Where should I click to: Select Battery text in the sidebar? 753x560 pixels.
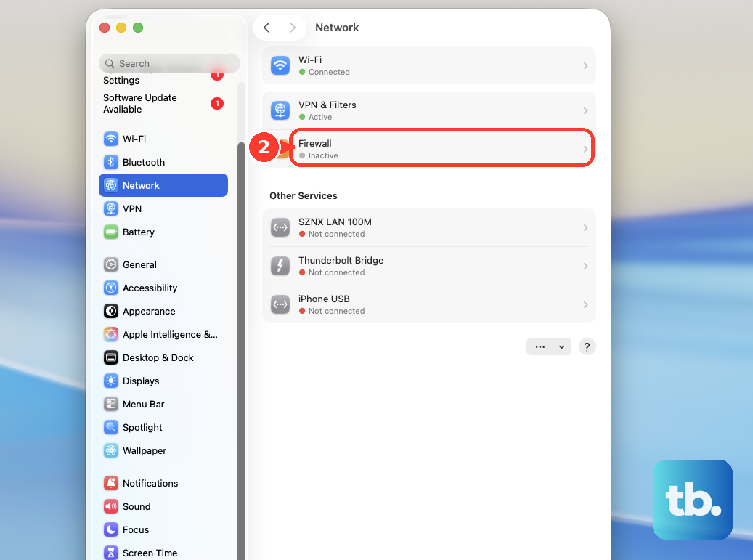[138, 232]
